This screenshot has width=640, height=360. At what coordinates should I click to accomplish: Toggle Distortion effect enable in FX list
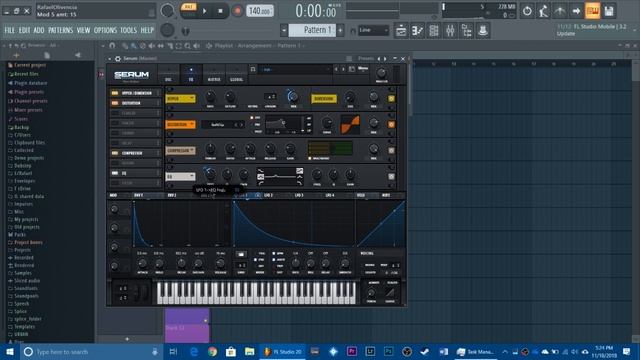point(115,103)
